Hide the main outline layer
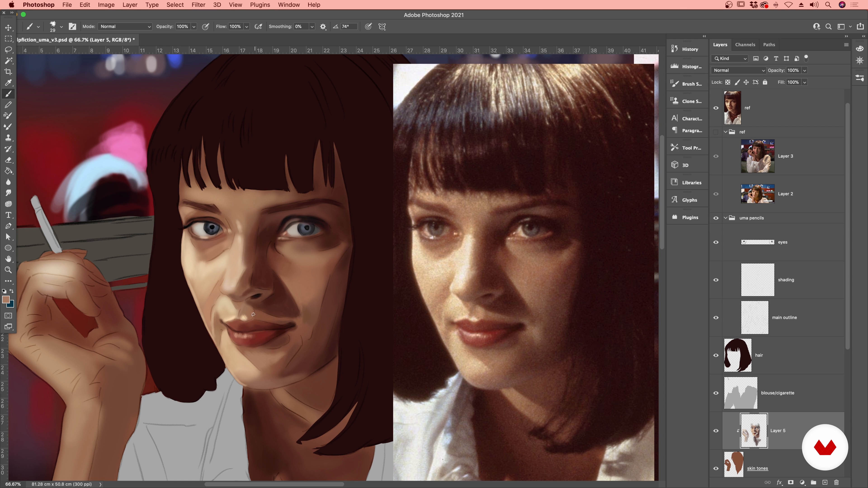The height and width of the screenshot is (488, 868). [716, 318]
